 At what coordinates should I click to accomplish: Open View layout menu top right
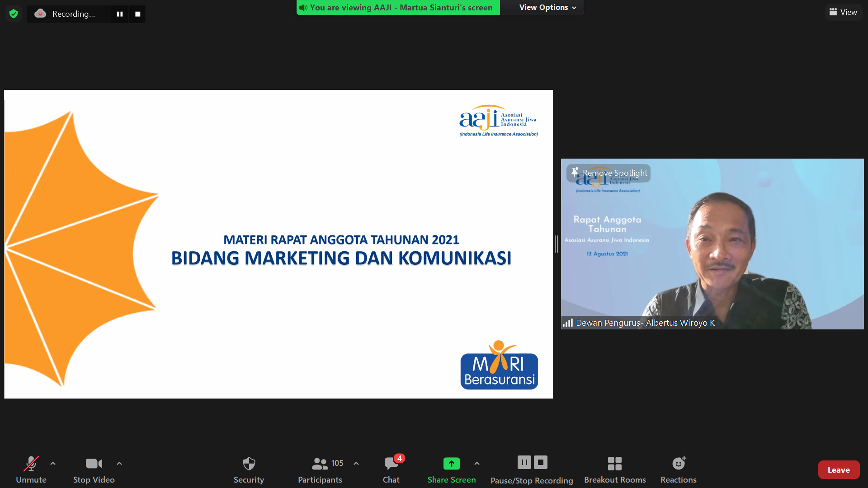coord(844,12)
